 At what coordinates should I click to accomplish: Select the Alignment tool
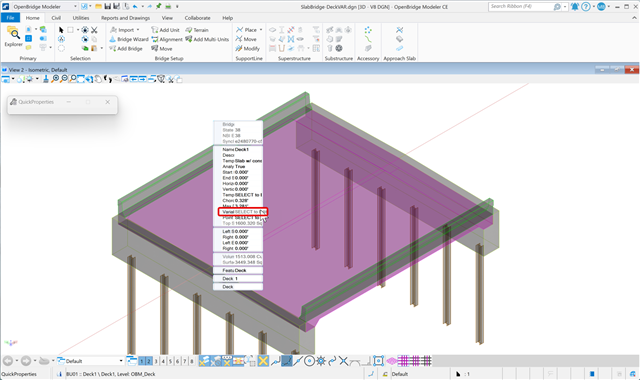tap(167, 39)
